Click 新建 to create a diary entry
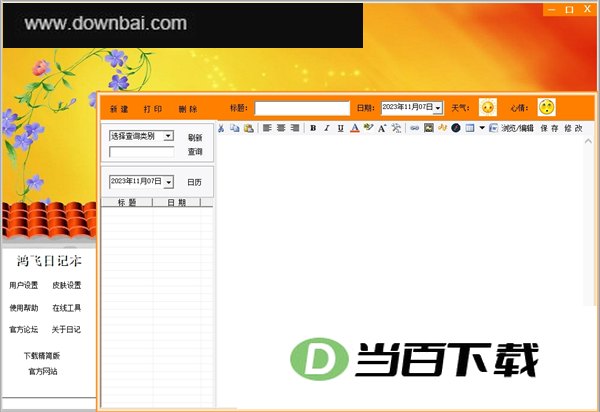The image size is (600, 412). click(119, 109)
